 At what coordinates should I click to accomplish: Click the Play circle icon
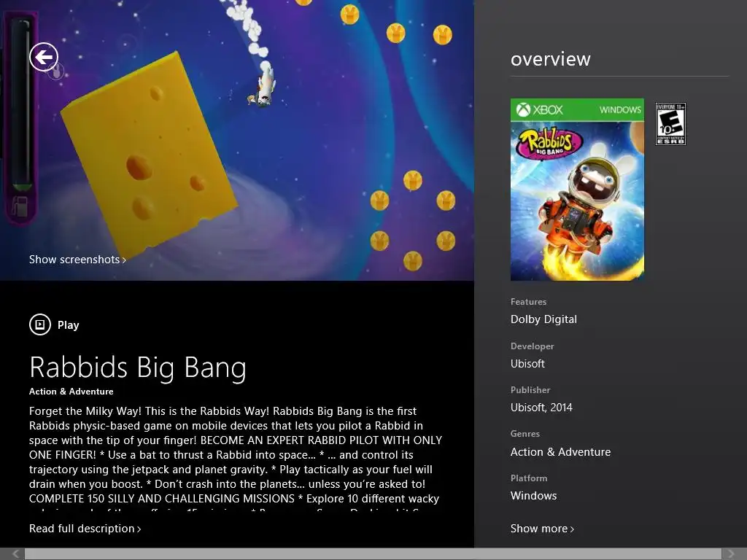click(x=40, y=324)
